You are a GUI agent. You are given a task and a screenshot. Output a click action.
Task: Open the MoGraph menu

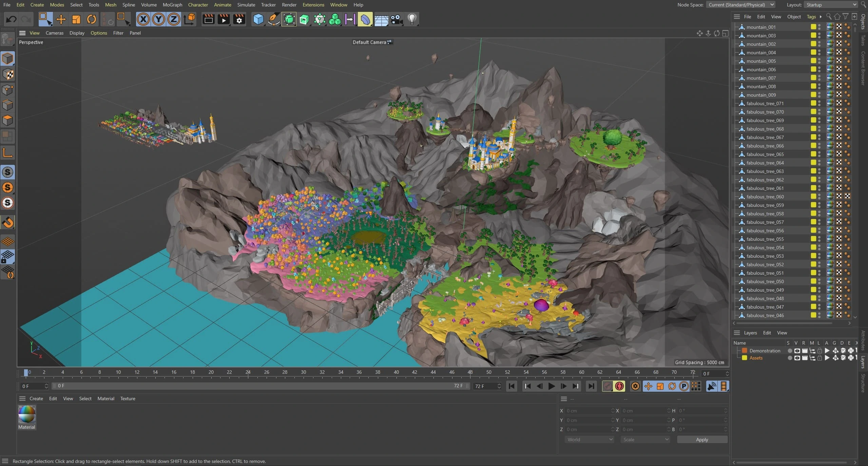tap(172, 5)
